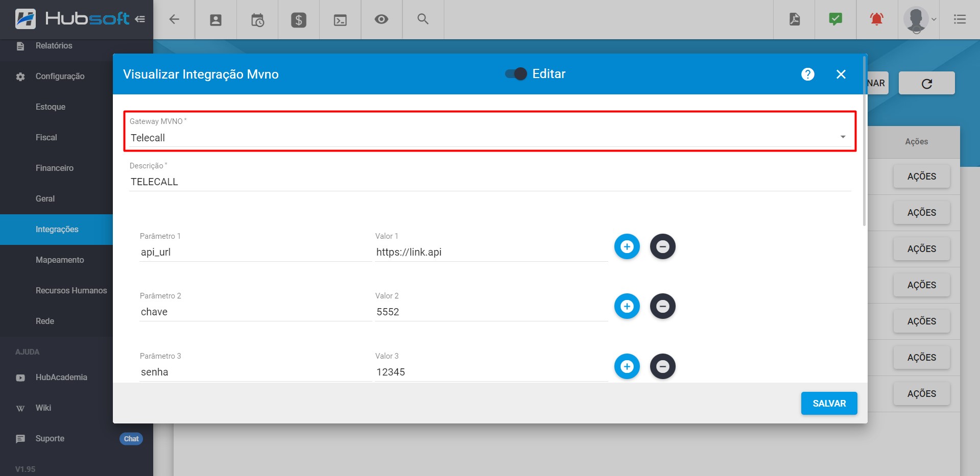Click the Valor 2 input field
This screenshot has height=476, width=980.
490,312
